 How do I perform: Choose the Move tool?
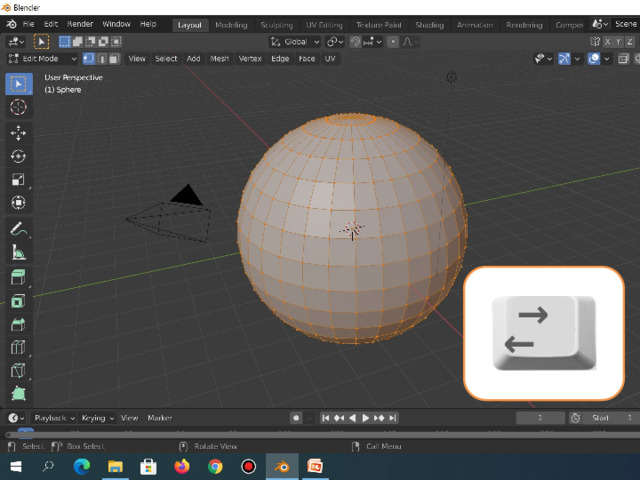18,133
